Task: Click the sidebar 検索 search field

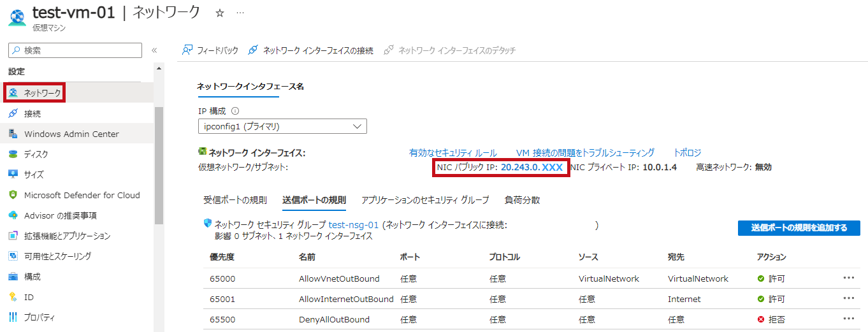Action: [75, 50]
